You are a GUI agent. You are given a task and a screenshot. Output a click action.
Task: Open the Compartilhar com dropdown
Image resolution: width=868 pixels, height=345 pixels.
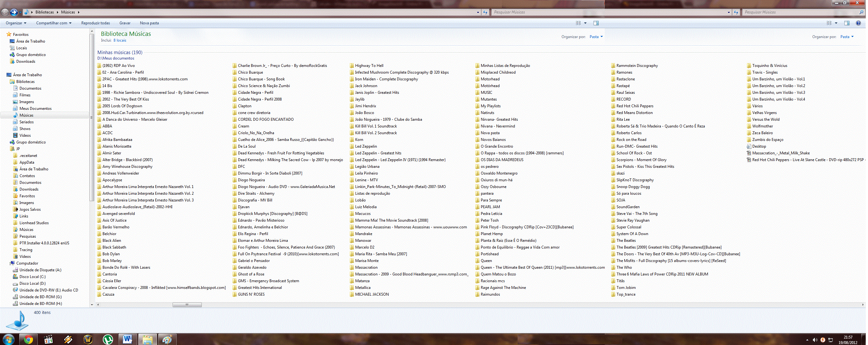(x=53, y=23)
